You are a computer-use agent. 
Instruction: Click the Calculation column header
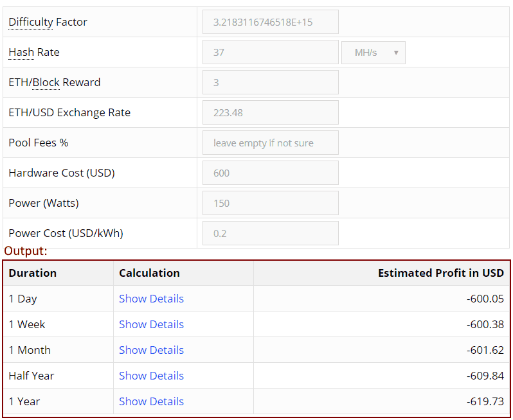tap(149, 273)
